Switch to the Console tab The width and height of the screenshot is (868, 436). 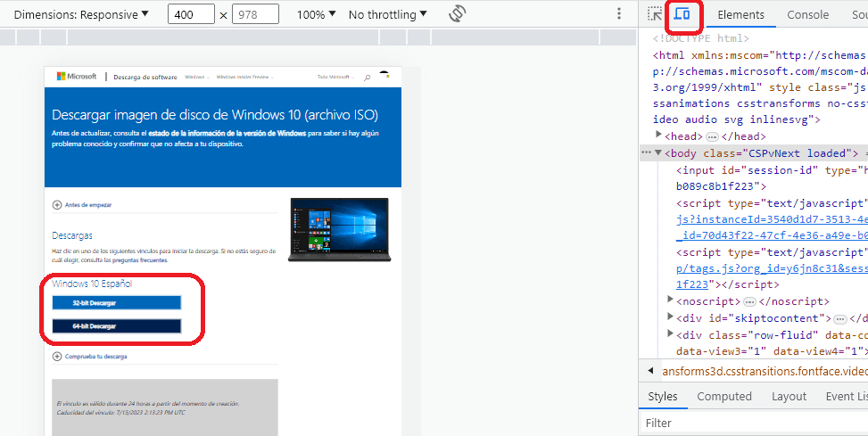[807, 15]
